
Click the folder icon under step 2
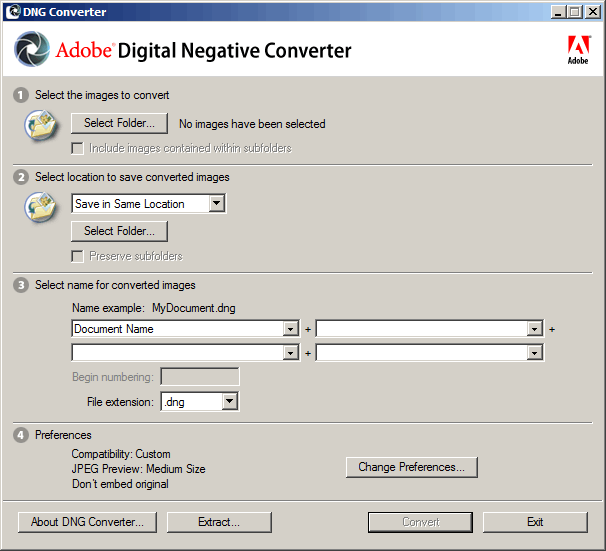pyautogui.click(x=41, y=207)
